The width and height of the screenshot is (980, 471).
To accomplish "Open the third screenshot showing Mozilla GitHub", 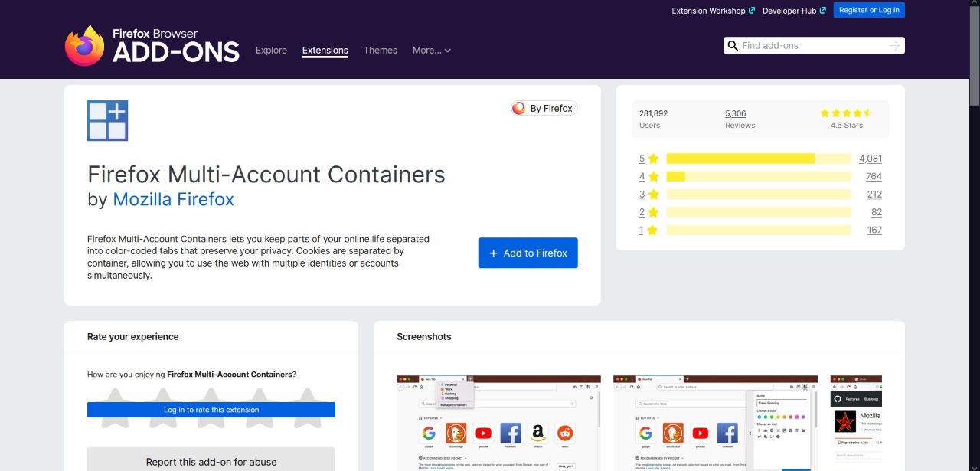I will (x=856, y=423).
